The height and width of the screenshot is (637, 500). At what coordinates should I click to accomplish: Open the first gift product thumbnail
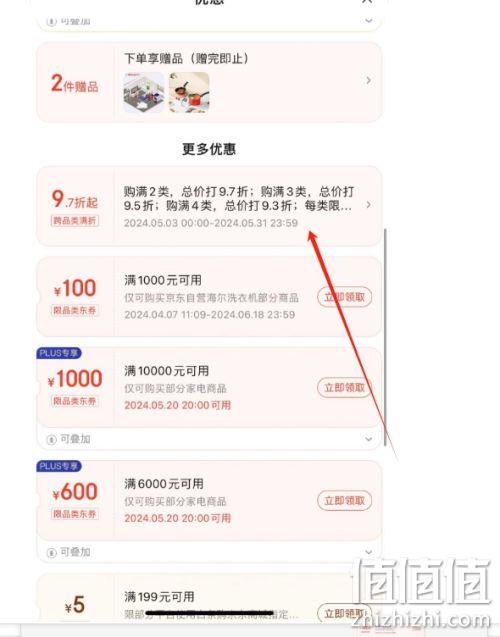click(144, 92)
